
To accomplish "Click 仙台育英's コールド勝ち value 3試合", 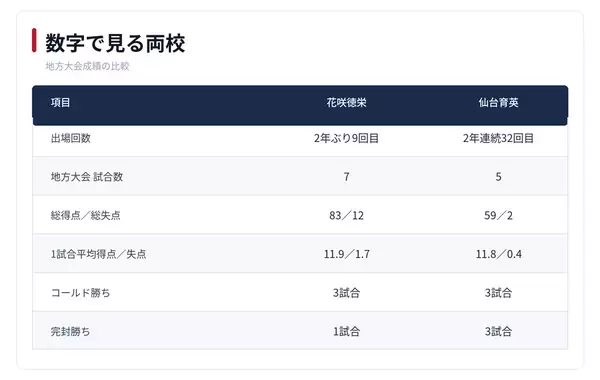I will tap(498, 293).
